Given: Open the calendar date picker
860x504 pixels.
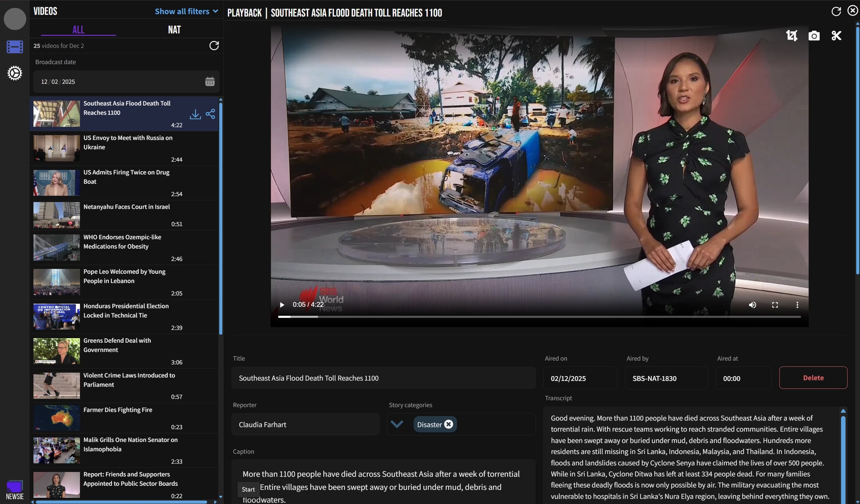Looking at the screenshot, I should pyautogui.click(x=210, y=82).
